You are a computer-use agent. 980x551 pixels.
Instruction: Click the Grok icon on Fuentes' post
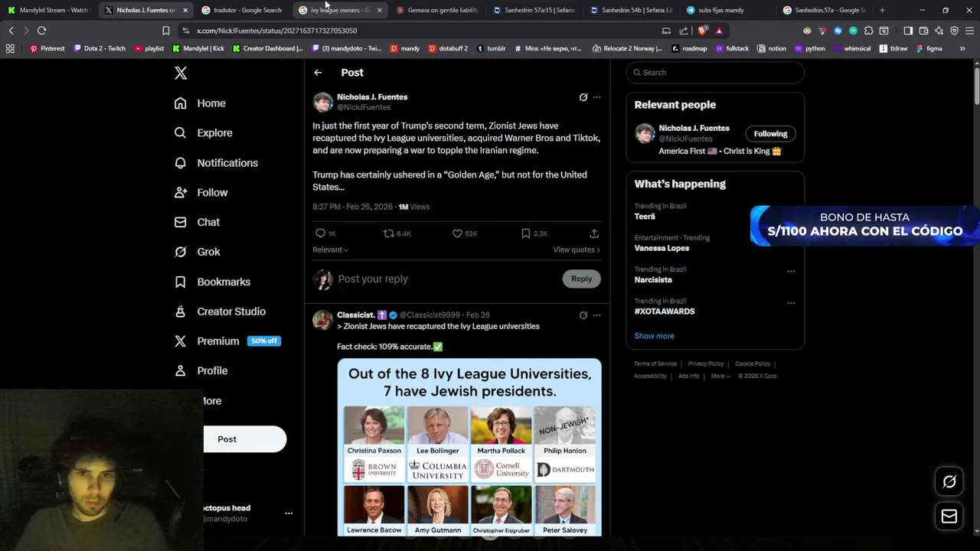click(x=583, y=97)
